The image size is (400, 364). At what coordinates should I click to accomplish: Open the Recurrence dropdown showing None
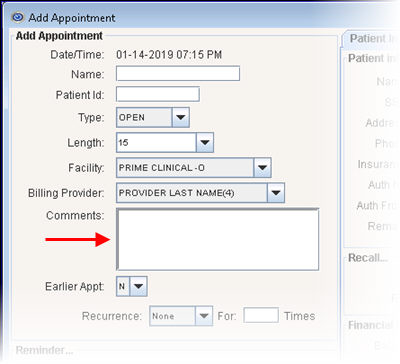181,316
